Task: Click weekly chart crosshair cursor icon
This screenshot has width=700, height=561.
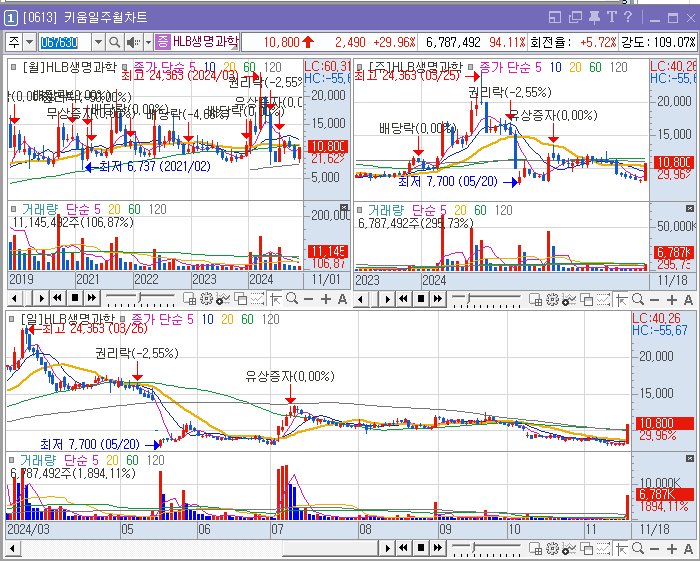Action: pyautogui.click(x=622, y=300)
